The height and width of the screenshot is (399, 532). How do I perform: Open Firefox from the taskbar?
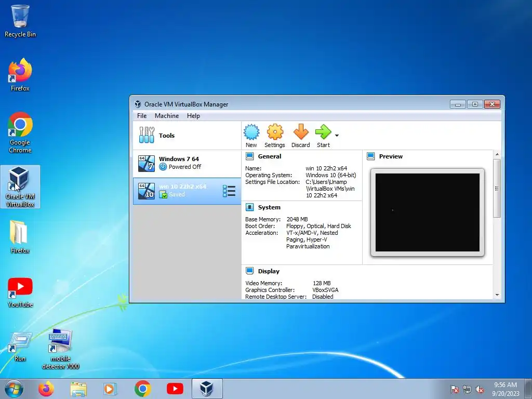pos(46,389)
